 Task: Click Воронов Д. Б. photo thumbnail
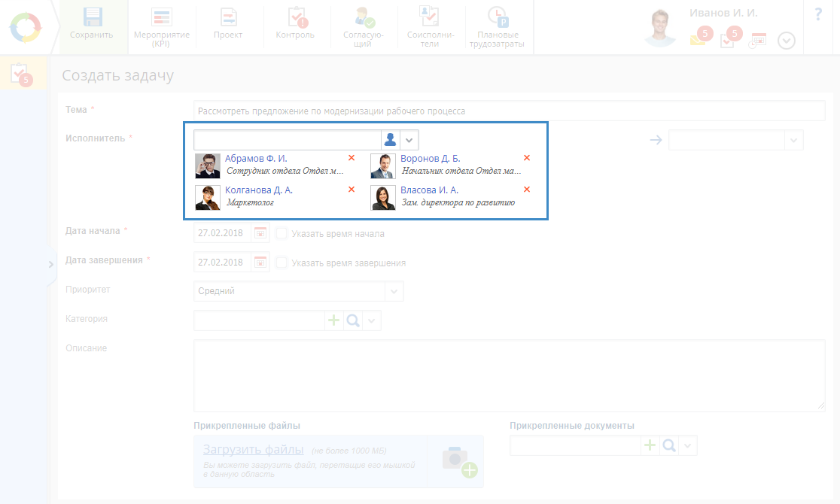point(383,166)
